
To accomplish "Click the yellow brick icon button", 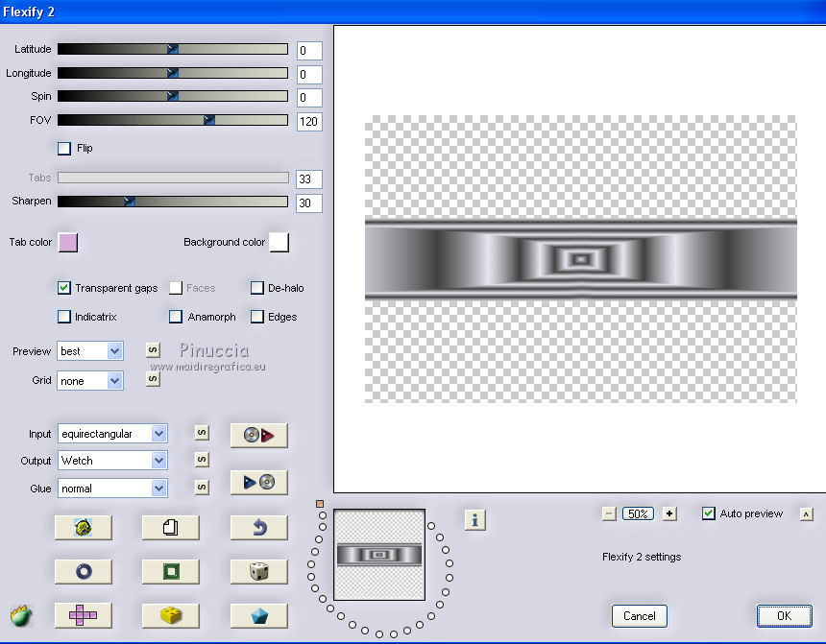I will coord(171,615).
